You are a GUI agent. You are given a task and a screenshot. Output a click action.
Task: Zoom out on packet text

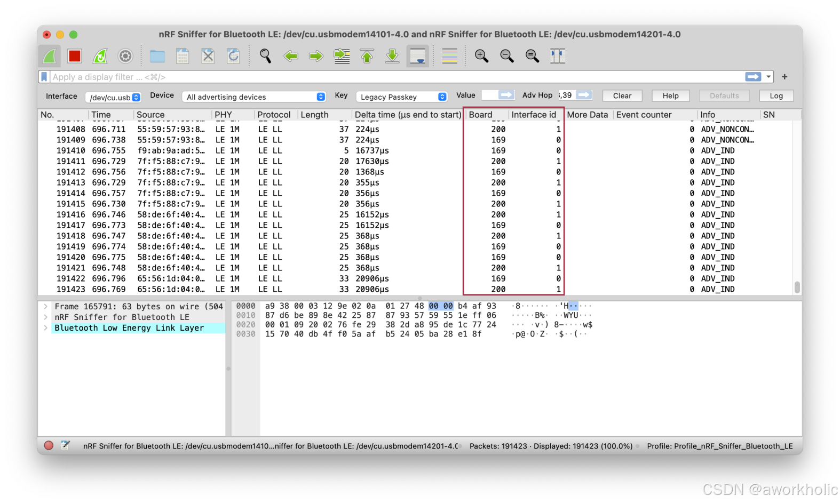507,56
